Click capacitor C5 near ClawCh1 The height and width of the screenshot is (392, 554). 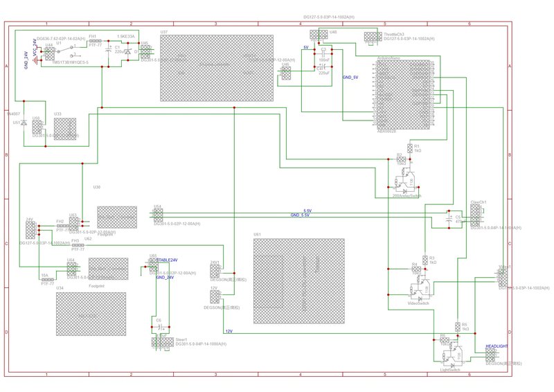click(449, 219)
